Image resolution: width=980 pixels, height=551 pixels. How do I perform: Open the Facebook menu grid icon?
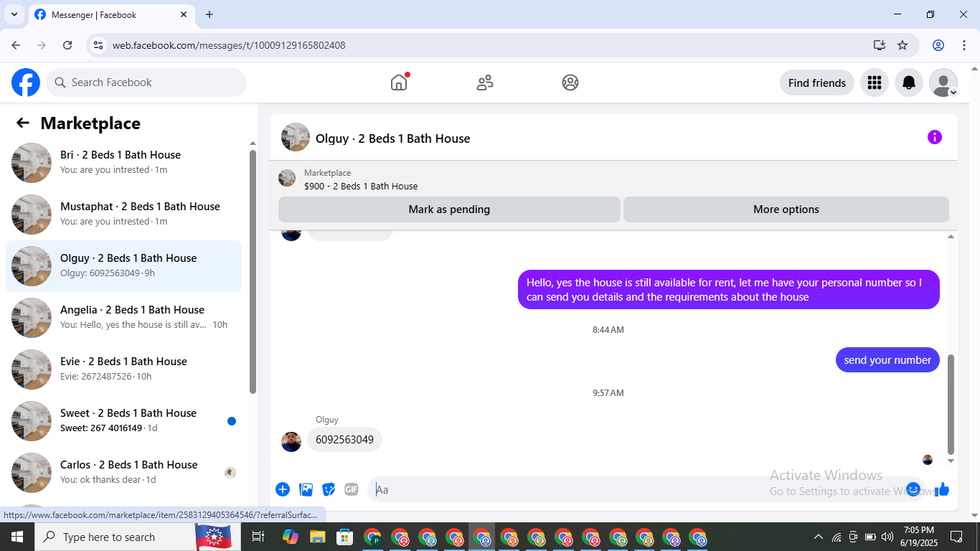pyautogui.click(x=874, y=83)
